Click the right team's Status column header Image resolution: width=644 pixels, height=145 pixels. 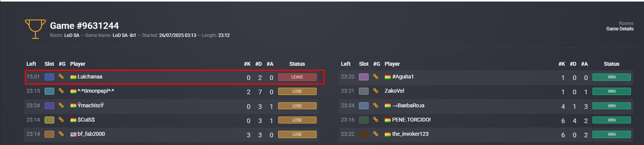pos(612,64)
